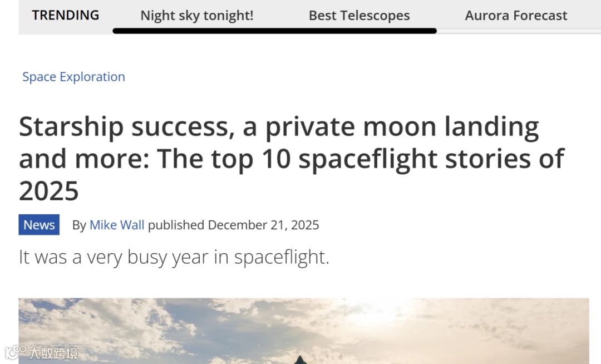The image size is (601, 364).
Task: Open the Aurora Forecast trending link
Action: 516,16
